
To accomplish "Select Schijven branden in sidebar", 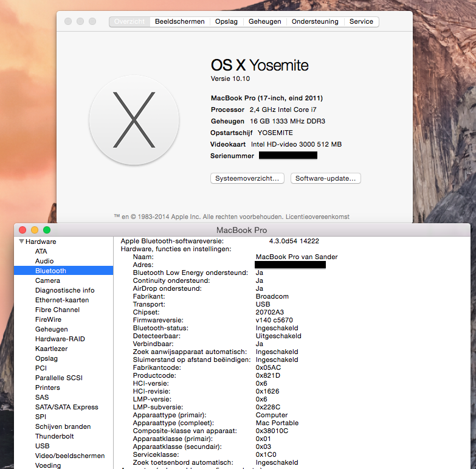I will 63,426.
